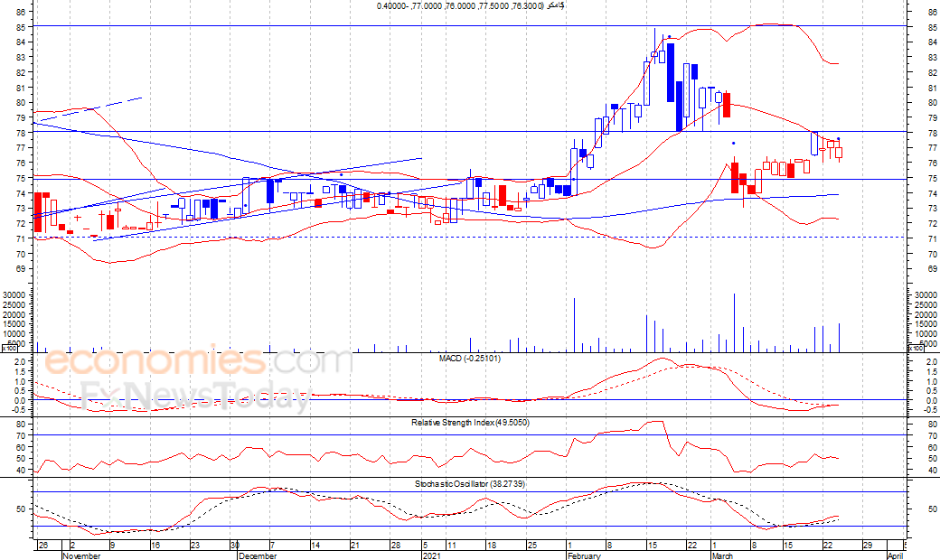Click the 70 RSI scale label on right
The image size is (940, 560).
pos(933,435)
